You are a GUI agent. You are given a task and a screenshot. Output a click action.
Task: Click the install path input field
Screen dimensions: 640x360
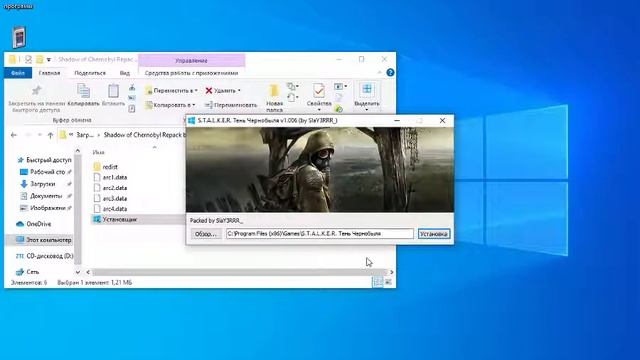(x=320, y=234)
